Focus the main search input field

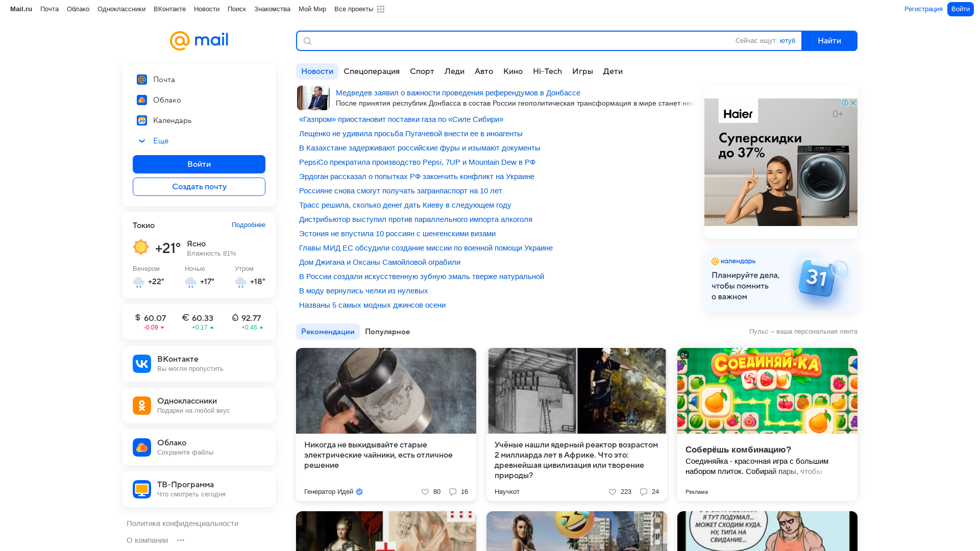(x=521, y=41)
